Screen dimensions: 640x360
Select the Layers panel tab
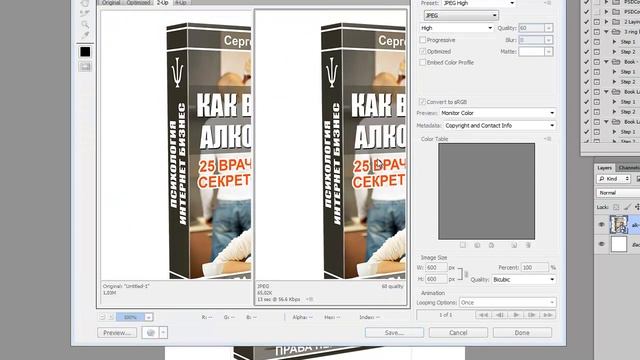coord(604,168)
